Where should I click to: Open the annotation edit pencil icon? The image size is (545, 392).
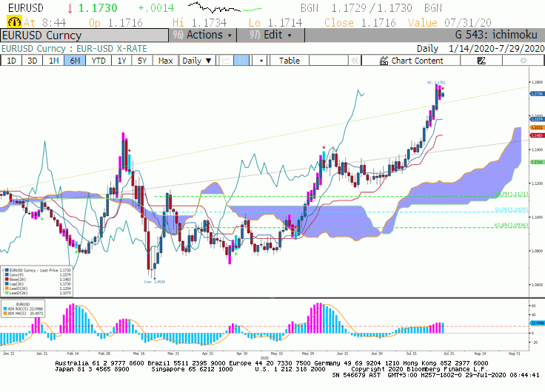click(481, 61)
